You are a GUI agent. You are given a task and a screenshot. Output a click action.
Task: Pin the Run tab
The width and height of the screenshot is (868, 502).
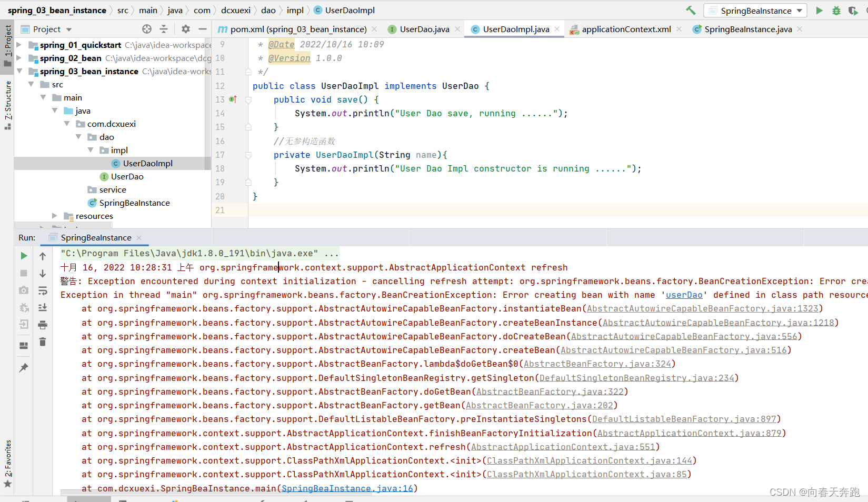[x=24, y=368]
